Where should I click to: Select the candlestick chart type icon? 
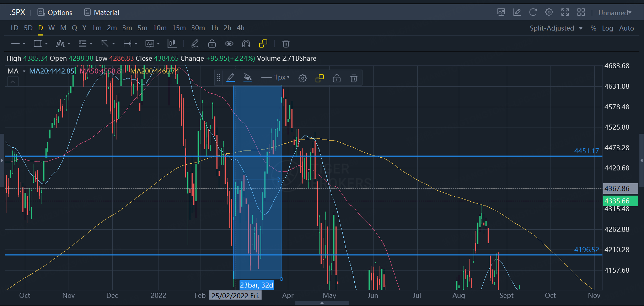[172, 44]
